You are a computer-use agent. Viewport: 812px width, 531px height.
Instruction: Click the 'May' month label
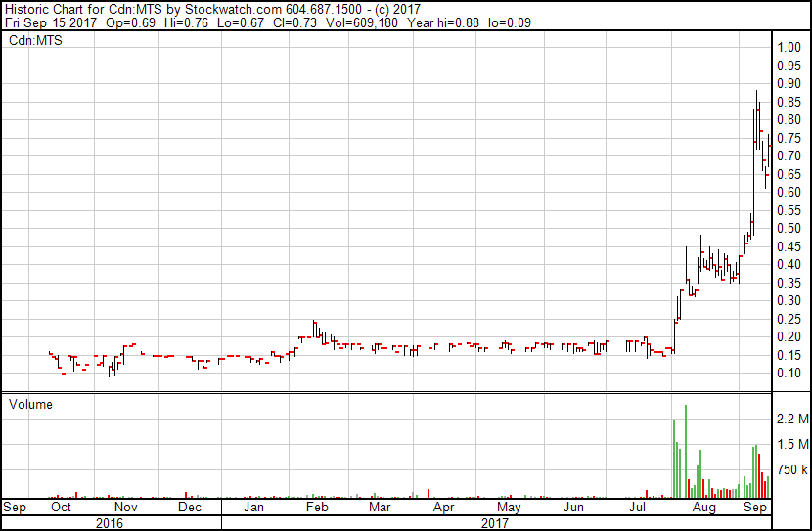(509, 508)
